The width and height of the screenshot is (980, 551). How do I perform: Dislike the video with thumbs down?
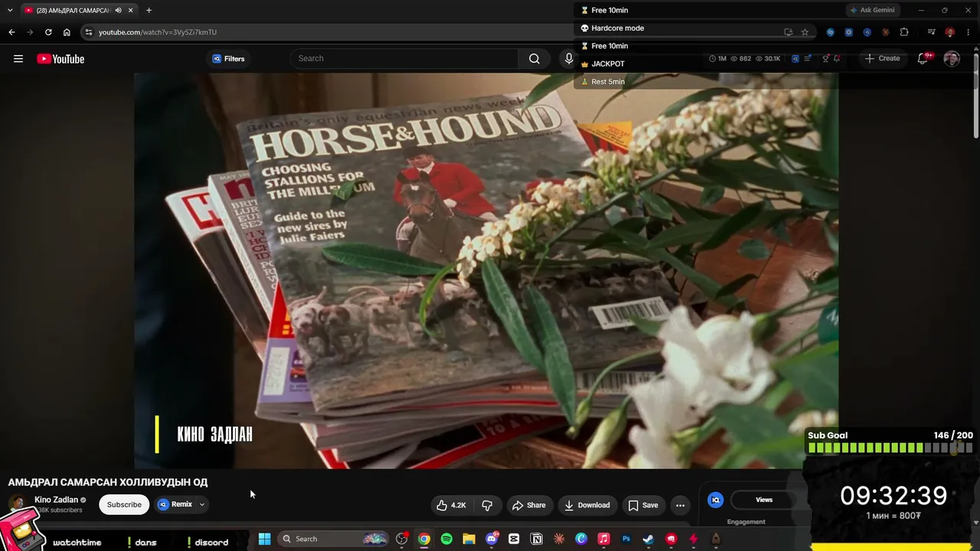(487, 505)
